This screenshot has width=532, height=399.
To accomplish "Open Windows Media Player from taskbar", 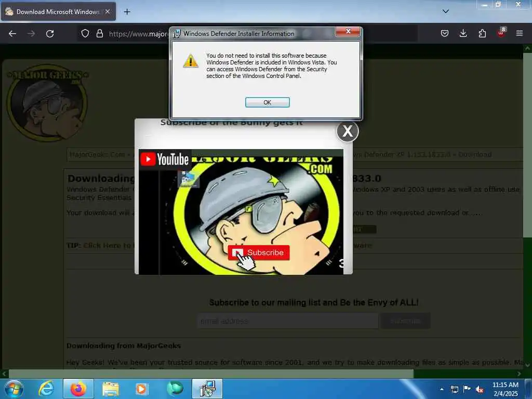I will point(141,389).
